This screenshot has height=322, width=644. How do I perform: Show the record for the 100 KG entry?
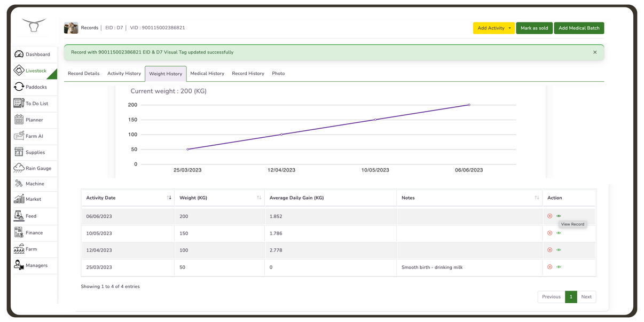(559, 249)
